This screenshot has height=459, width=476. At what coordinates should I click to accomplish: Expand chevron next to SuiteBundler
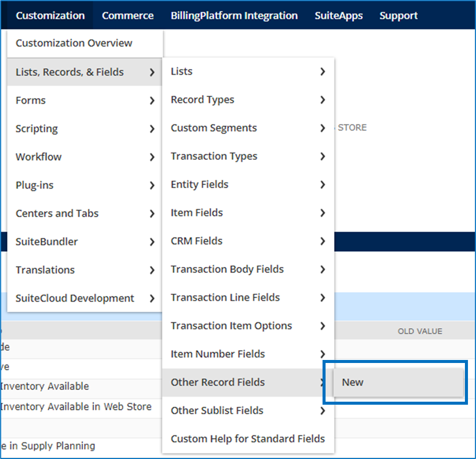pos(152,242)
